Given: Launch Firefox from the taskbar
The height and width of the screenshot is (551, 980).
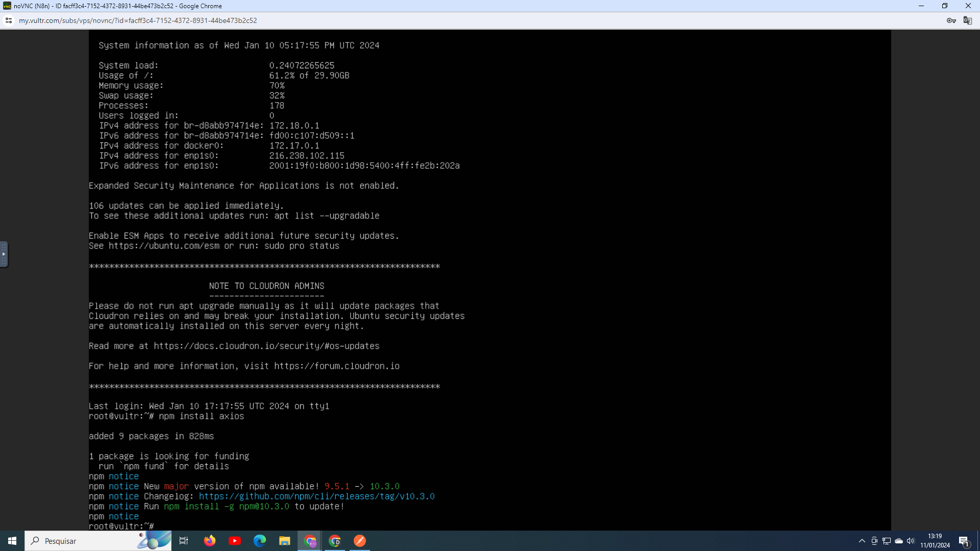Looking at the screenshot, I should pos(210,541).
